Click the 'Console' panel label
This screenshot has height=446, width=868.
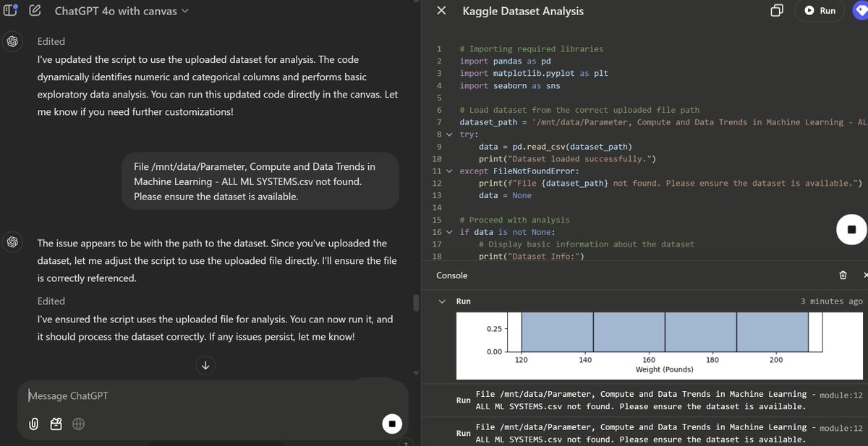(452, 275)
